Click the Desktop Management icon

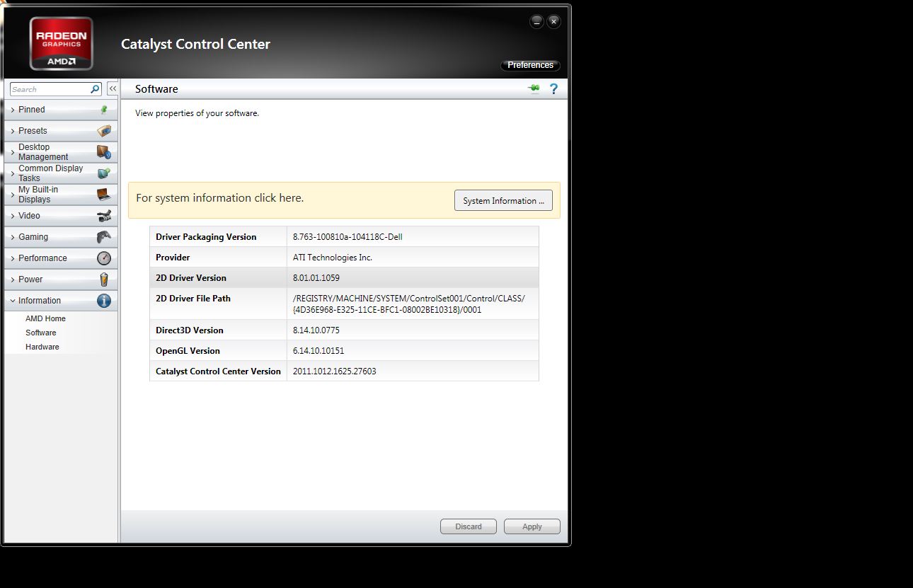click(104, 152)
